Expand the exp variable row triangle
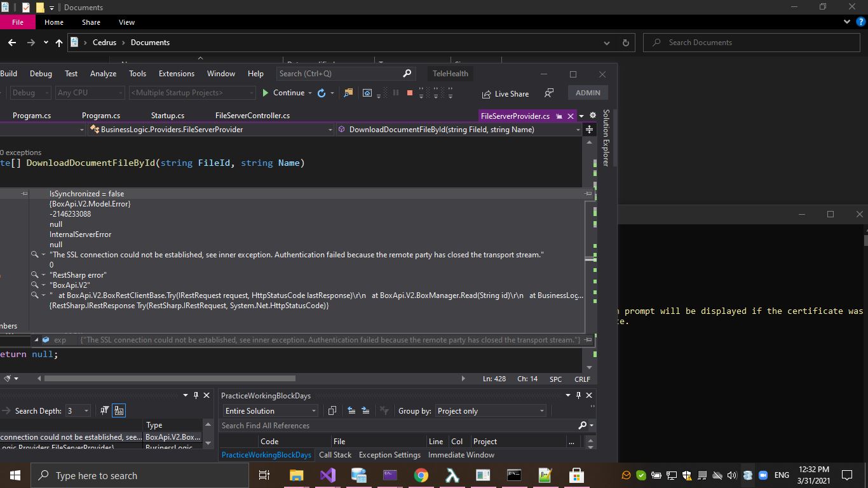The height and width of the screenshot is (488, 868). [x=36, y=340]
